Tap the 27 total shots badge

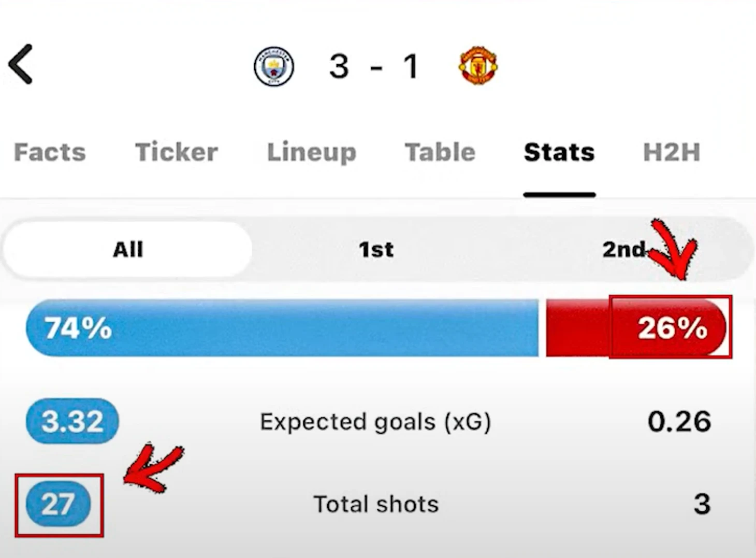59,504
